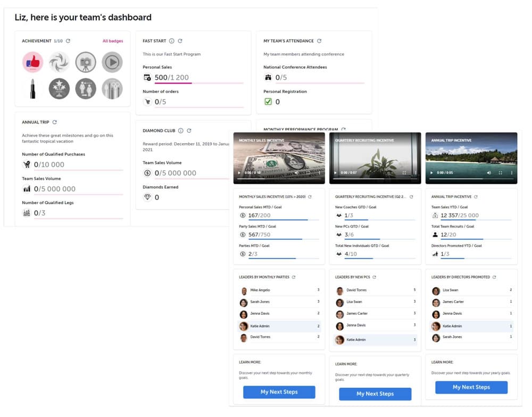
Task: Play the Monthly Sales Incentive video
Action: (239, 173)
